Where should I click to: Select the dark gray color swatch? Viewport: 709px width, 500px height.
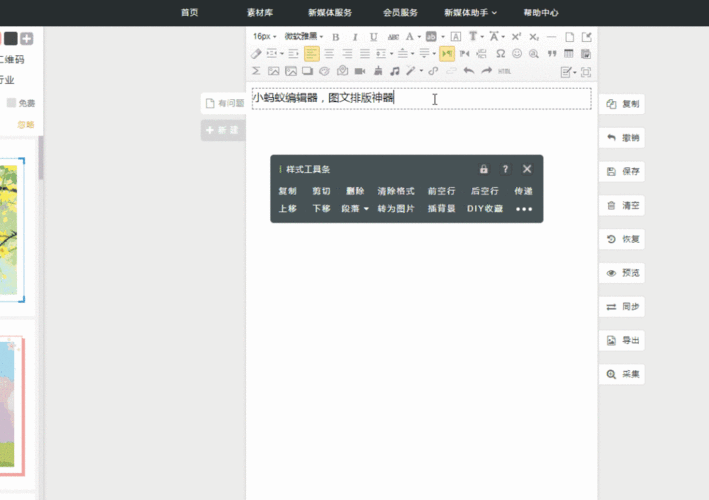pos(10,38)
